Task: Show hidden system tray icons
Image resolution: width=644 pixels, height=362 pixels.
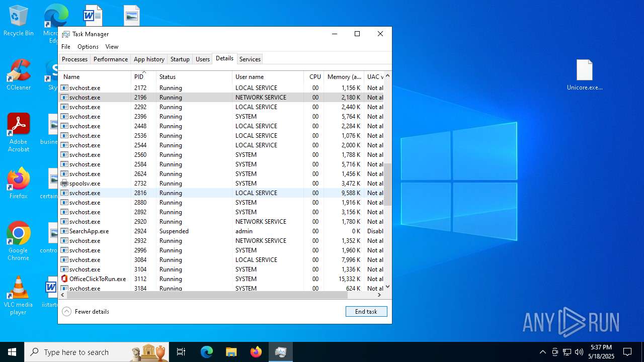Action: (542, 352)
